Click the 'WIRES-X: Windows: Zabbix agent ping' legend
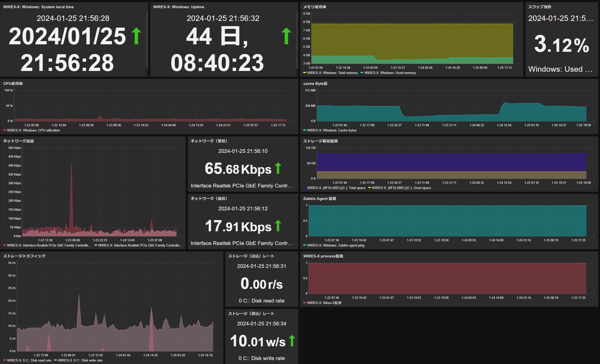The image size is (600, 364). coord(336,245)
